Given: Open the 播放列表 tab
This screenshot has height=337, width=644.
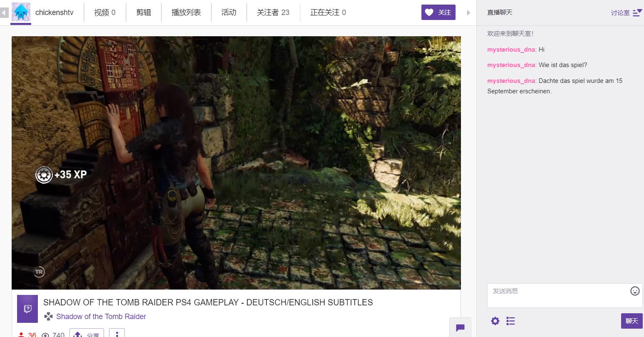Looking at the screenshot, I should click(186, 12).
